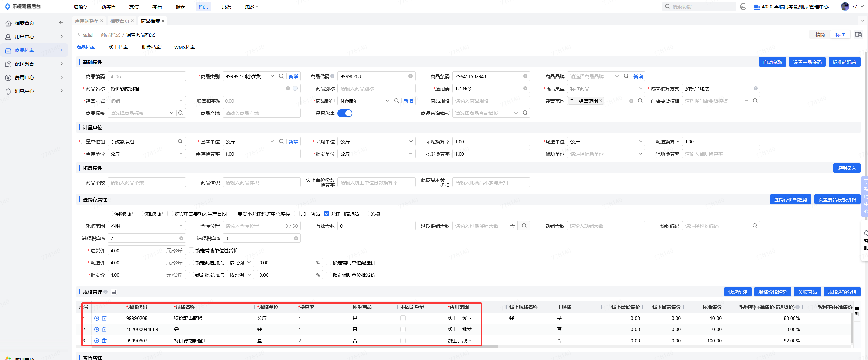
Task: Open the 报表 top menu
Action: click(x=180, y=7)
